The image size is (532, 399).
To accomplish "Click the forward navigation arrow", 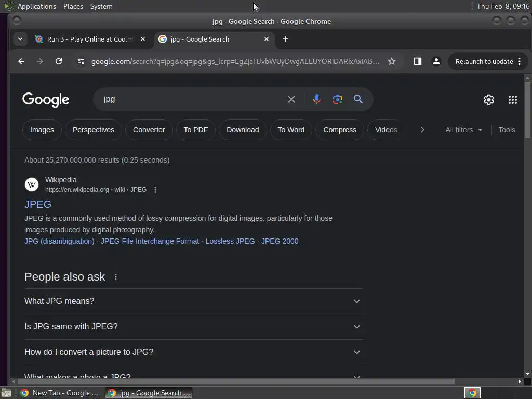I will pyautogui.click(x=39, y=61).
